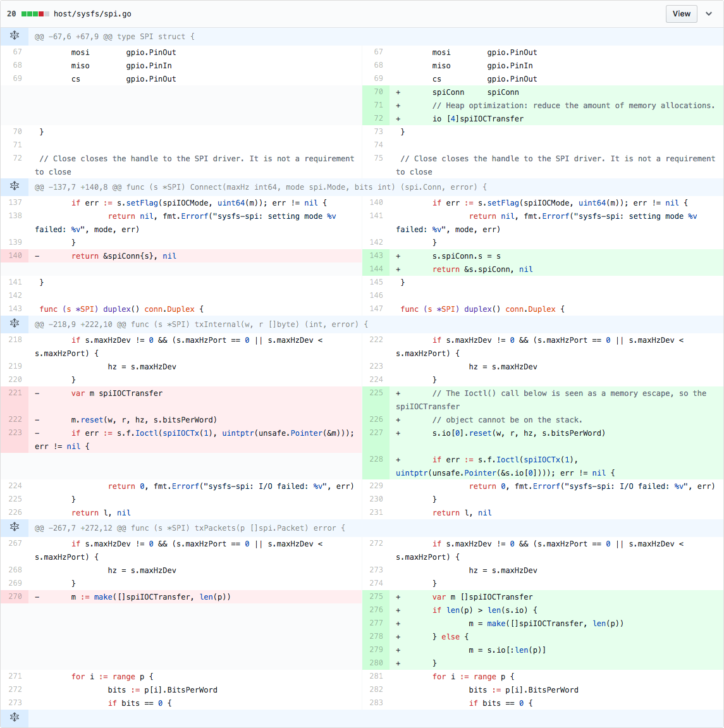Click the green and red diffstat squares
724x728 pixels.
tap(35, 14)
